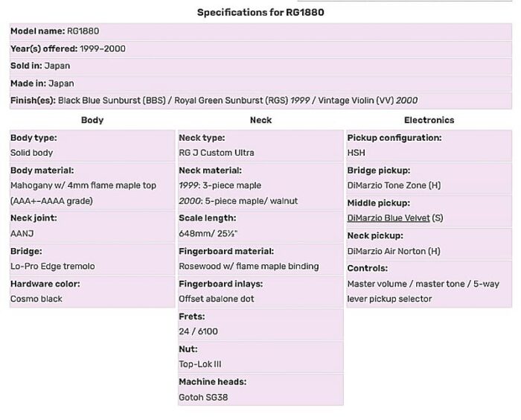This screenshot has width=521, height=420.
Task: Click the 'Fingerboard material:' label
Action: (226, 251)
